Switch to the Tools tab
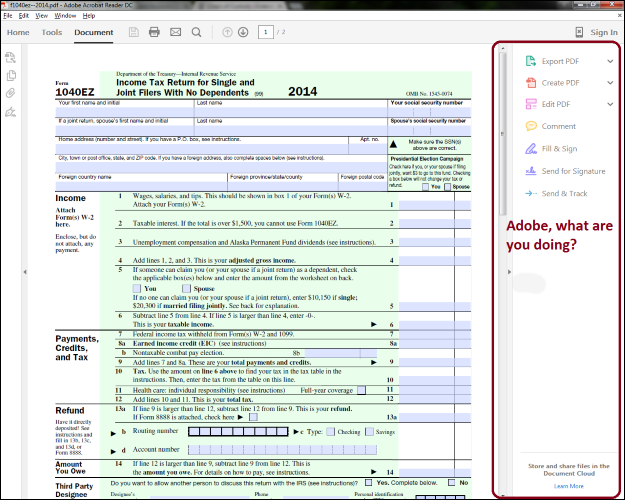Image resolution: width=625 pixels, height=500 pixels. [51, 32]
